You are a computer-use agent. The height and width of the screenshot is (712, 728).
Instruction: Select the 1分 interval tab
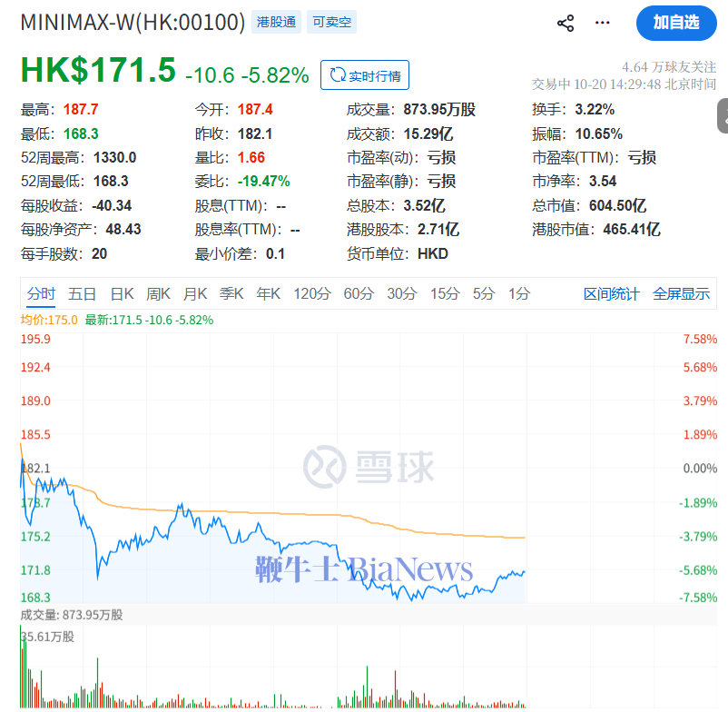519,293
